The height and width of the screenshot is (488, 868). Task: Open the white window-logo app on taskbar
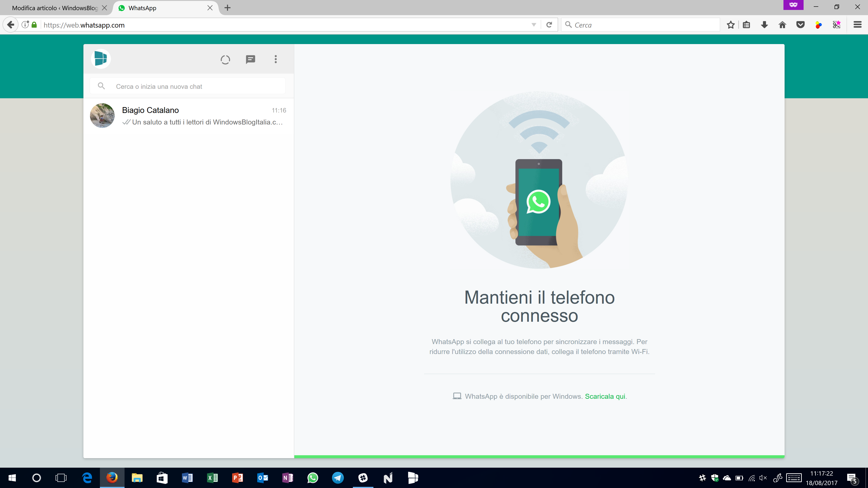[413, 478]
